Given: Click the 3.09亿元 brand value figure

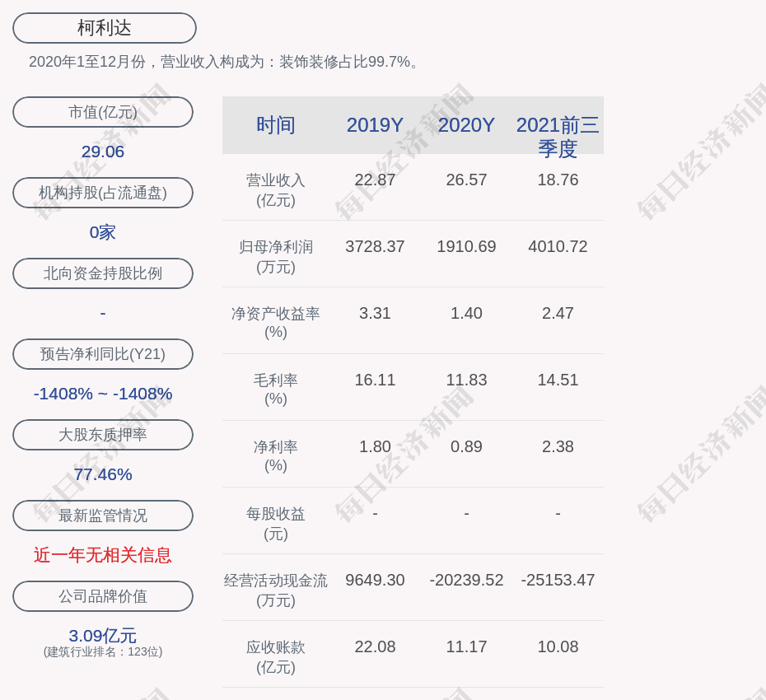Looking at the screenshot, I should [x=103, y=636].
